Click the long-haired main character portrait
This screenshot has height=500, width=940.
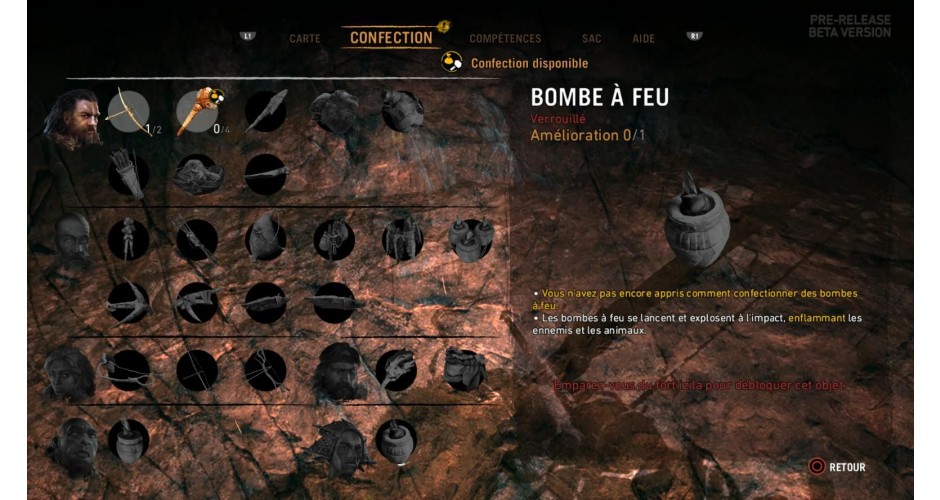[x=73, y=119]
